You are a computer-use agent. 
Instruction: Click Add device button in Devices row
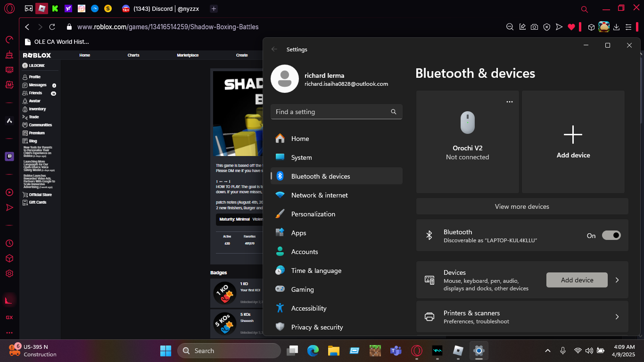click(x=577, y=280)
